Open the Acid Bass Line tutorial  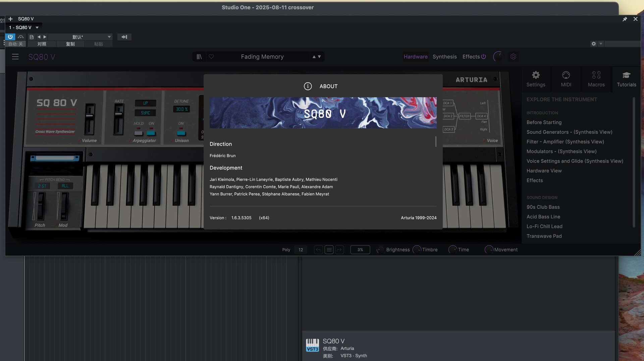tap(543, 217)
